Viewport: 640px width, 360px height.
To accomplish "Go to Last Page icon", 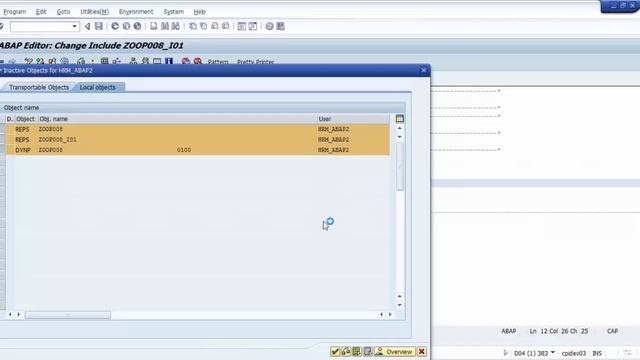I will tap(225, 27).
